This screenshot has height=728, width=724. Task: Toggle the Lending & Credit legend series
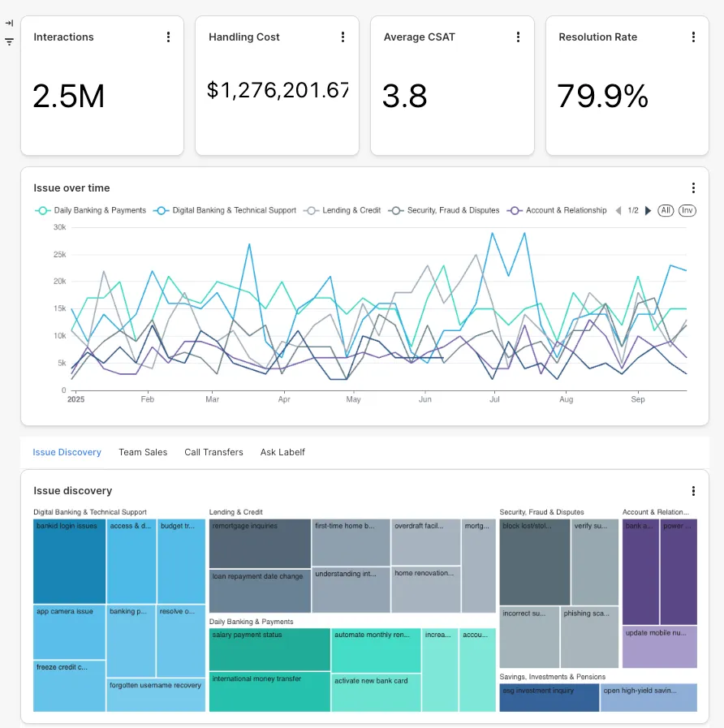pos(343,210)
